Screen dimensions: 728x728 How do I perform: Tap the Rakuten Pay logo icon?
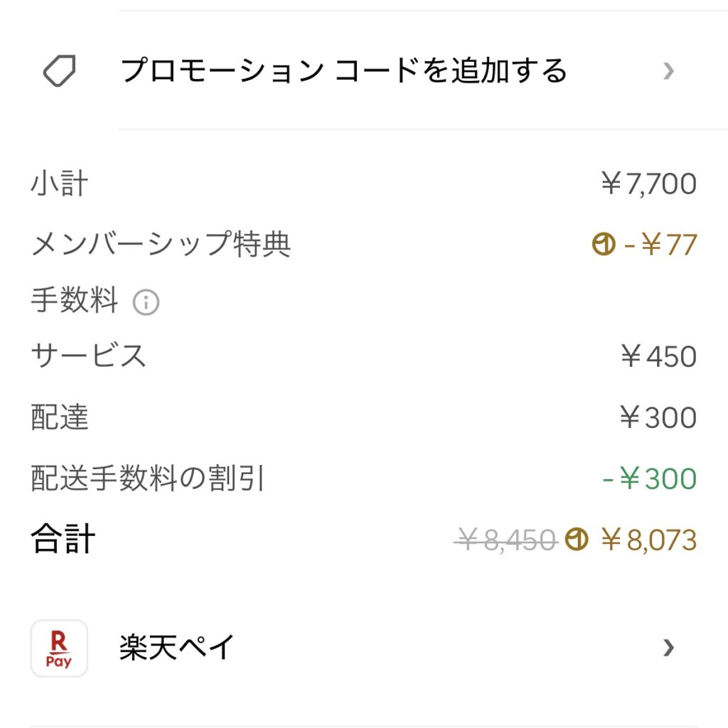pos(59,648)
